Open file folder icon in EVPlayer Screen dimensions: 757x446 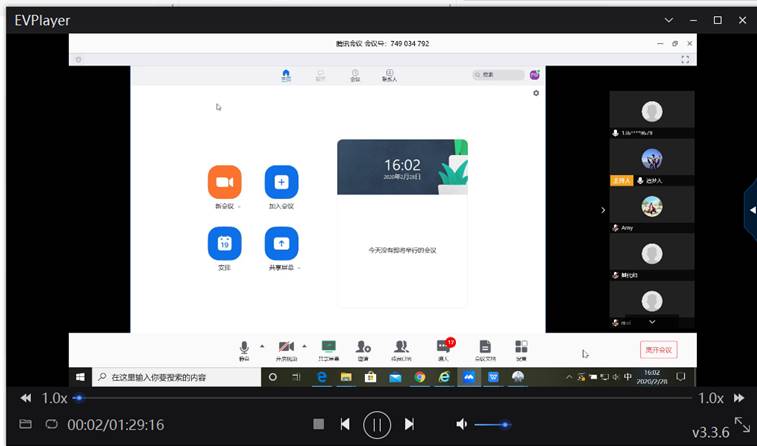tap(26, 424)
